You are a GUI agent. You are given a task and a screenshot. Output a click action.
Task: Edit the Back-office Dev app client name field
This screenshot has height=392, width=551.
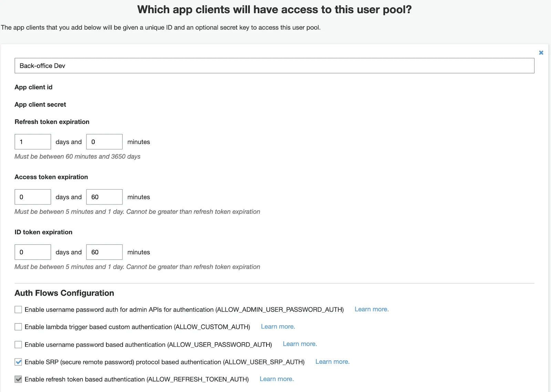(x=274, y=66)
